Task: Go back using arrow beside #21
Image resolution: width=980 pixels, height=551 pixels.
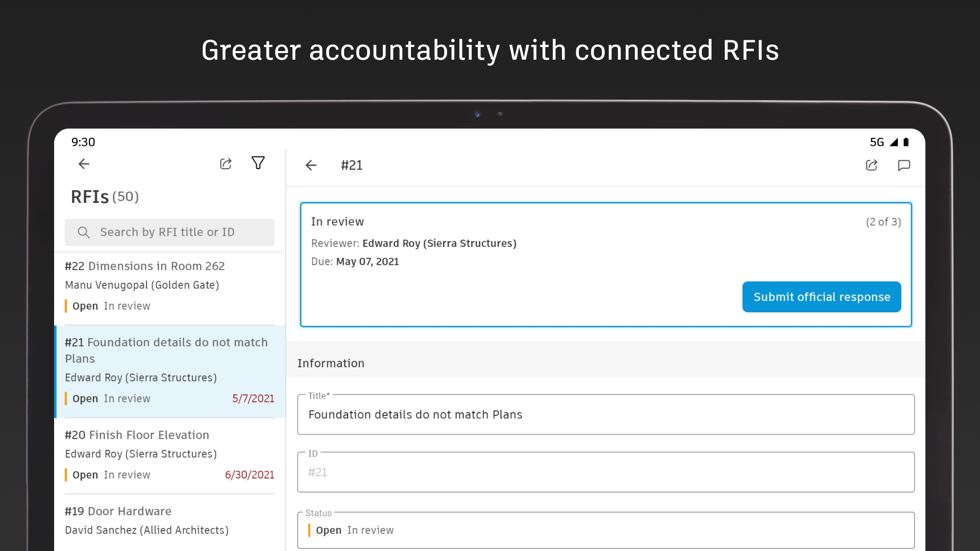Action: [311, 165]
